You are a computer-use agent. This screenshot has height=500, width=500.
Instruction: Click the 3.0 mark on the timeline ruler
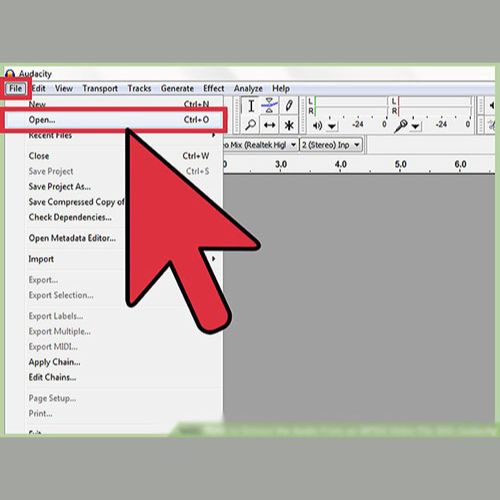click(x=281, y=164)
